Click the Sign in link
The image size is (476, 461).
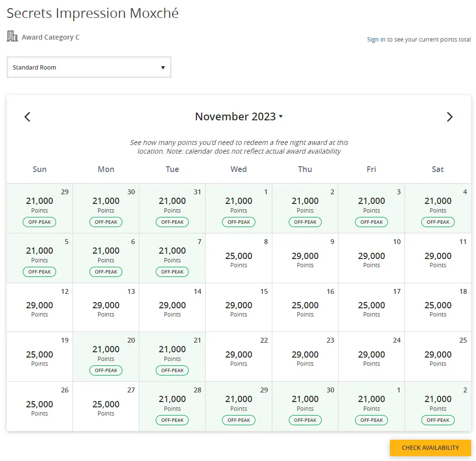376,40
